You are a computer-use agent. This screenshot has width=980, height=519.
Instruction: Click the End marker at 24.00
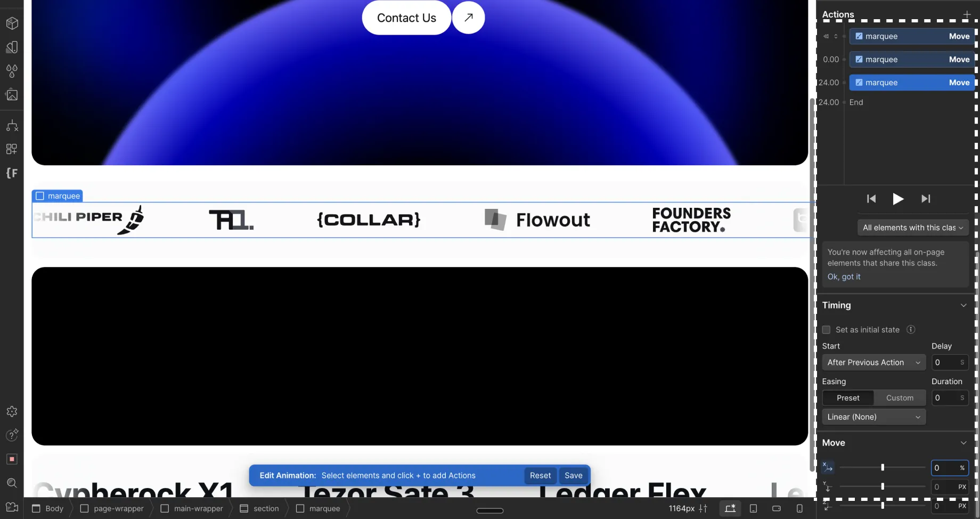pos(856,102)
